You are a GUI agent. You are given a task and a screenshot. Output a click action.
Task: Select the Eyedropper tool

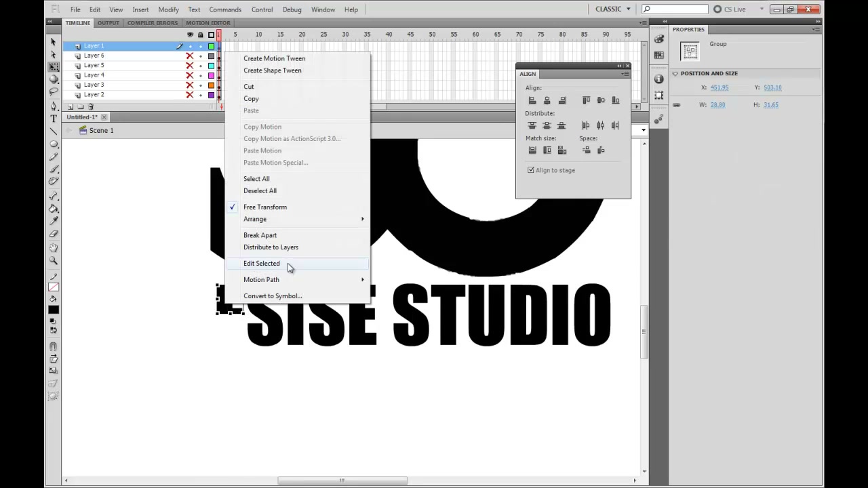click(54, 221)
